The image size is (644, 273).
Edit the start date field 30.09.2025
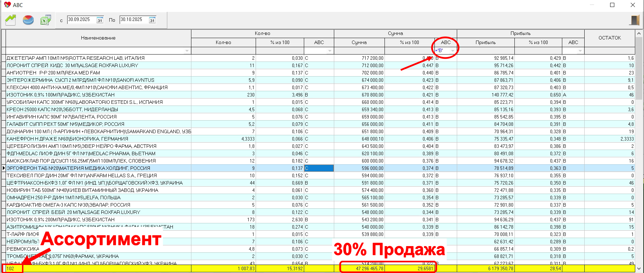click(x=82, y=20)
